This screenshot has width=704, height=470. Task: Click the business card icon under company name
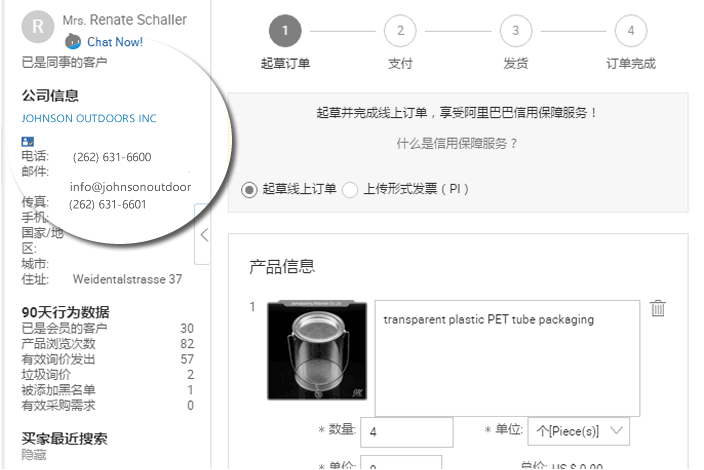pos(28,142)
